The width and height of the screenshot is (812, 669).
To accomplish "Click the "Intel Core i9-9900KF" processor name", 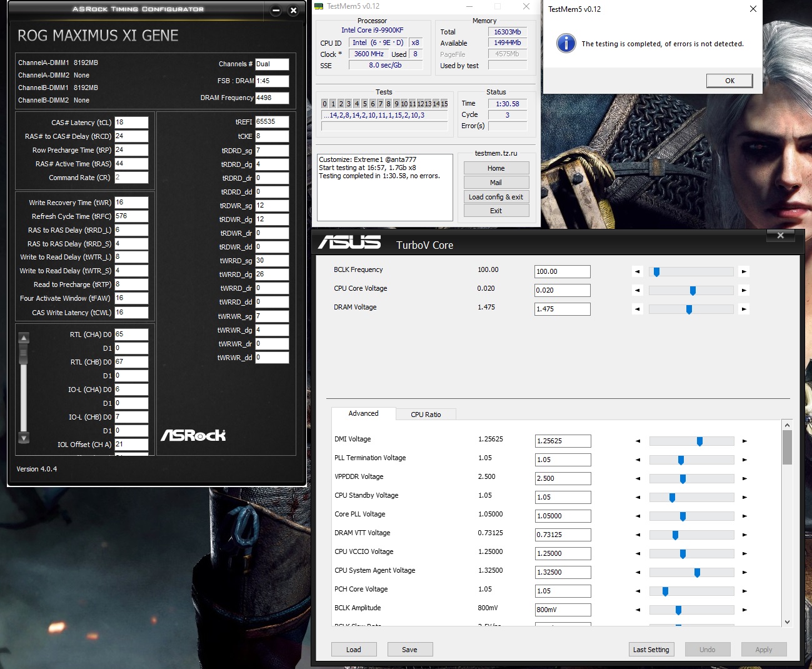I will click(x=373, y=30).
